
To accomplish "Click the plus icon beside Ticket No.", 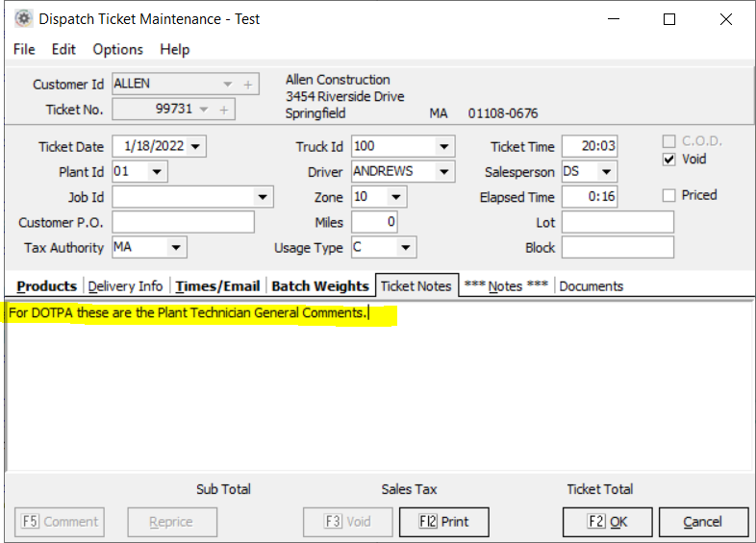I will pyautogui.click(x=224, y=110).
